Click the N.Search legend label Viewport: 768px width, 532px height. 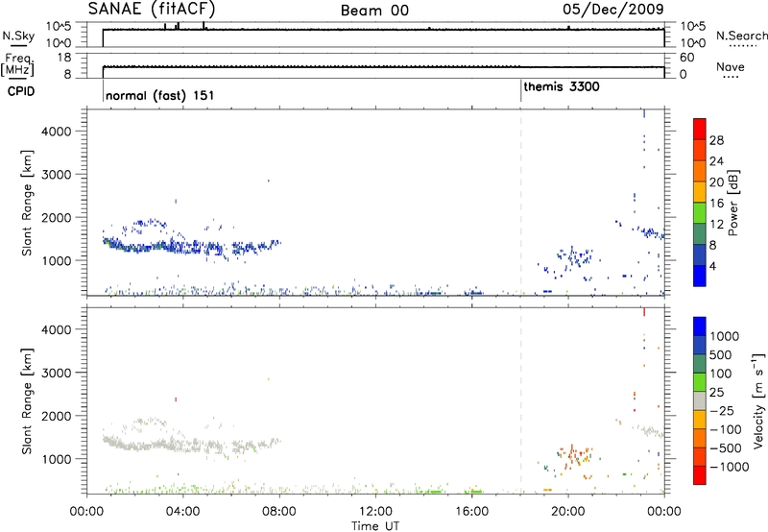(x=742, y=36)
